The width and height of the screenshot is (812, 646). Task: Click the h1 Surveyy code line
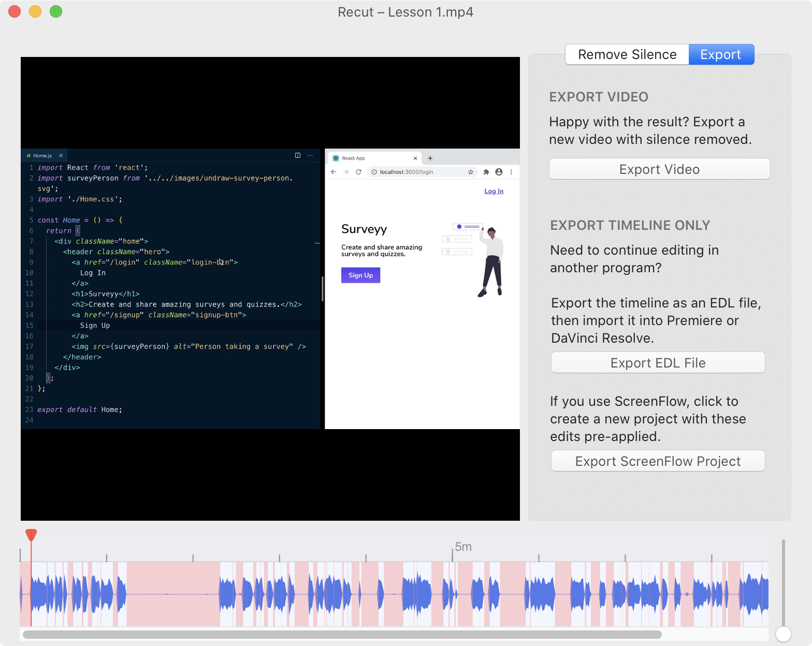106,294
